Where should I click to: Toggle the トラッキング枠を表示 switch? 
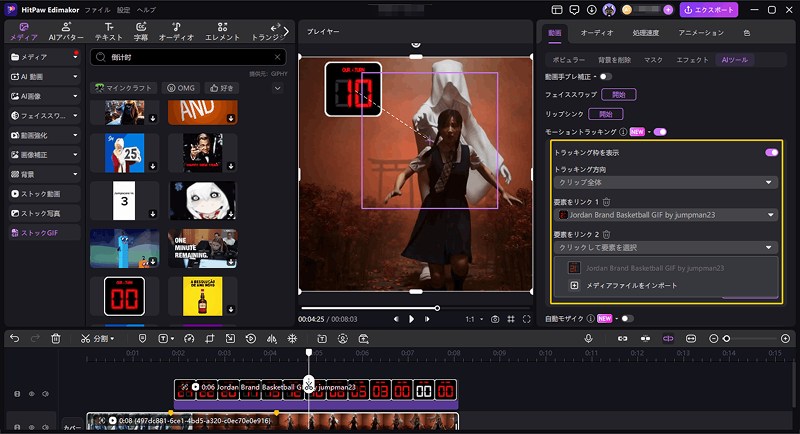[x=771, y=152]
